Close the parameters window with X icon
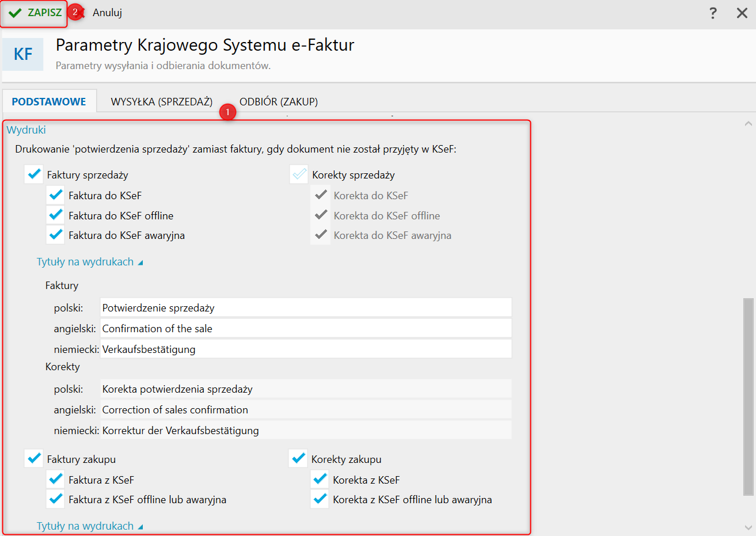756x536 pixels. pyautogui.click(x=742, y=13)
